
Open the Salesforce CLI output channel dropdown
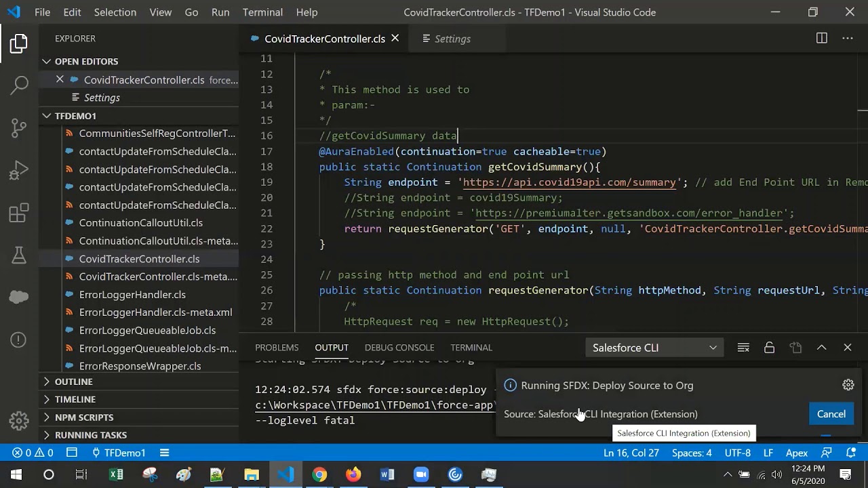click(x=654, y=348)
